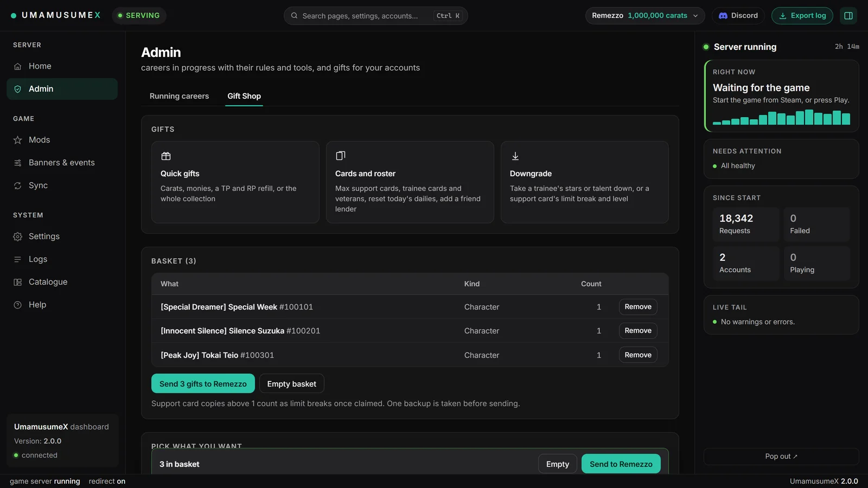Click the Discord logo icon

pyautogui.click(x=723, y=16)
